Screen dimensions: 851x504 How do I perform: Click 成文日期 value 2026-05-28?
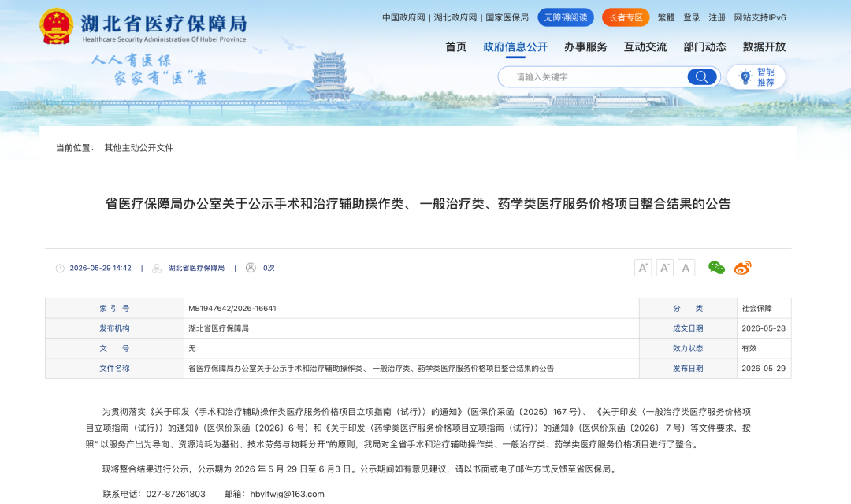tap(764, 328)
